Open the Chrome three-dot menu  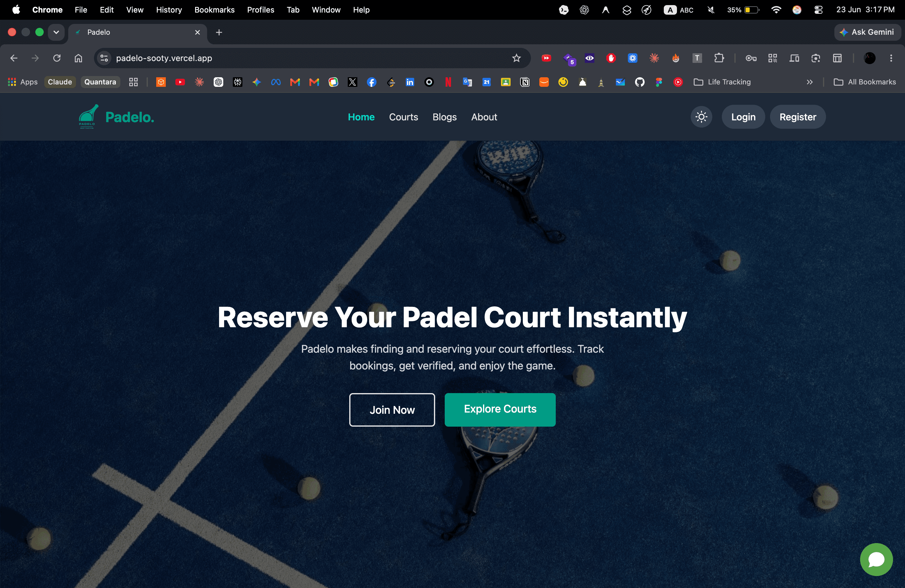click(891, 58)
